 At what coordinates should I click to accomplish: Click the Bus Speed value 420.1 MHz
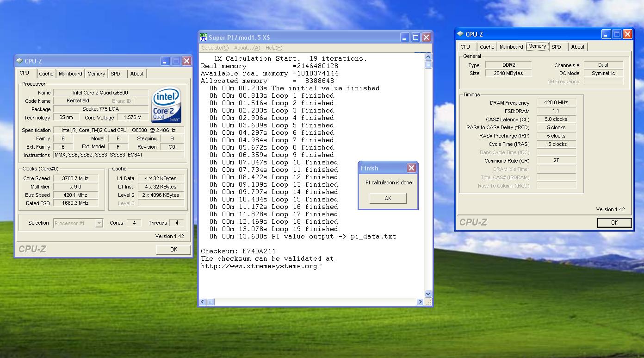pyautogui.click(x=75, y=195)
